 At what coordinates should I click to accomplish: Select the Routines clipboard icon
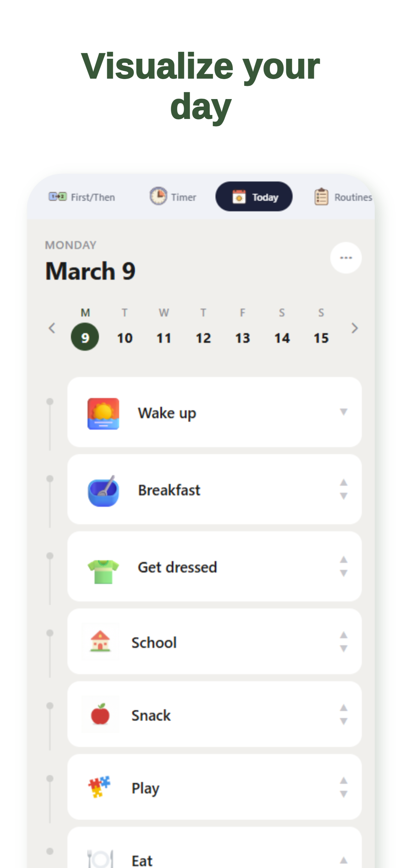(320, 197)
